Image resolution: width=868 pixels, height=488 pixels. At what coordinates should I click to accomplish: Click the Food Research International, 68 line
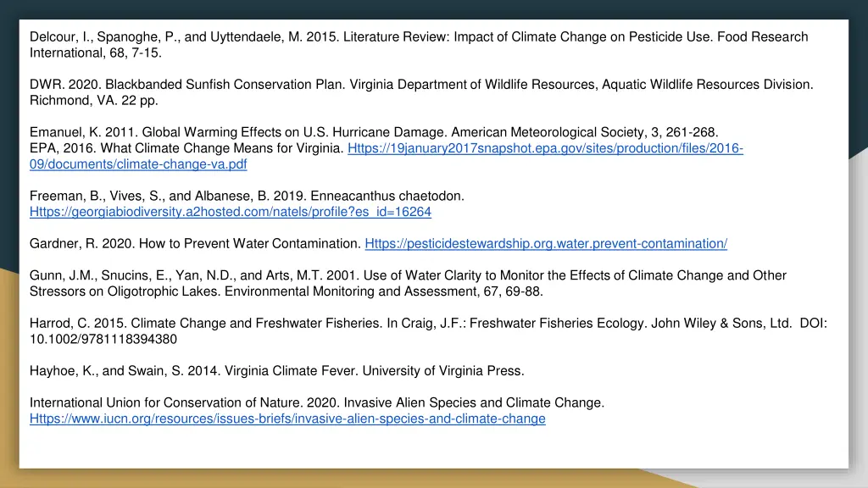tap(95, 53)
